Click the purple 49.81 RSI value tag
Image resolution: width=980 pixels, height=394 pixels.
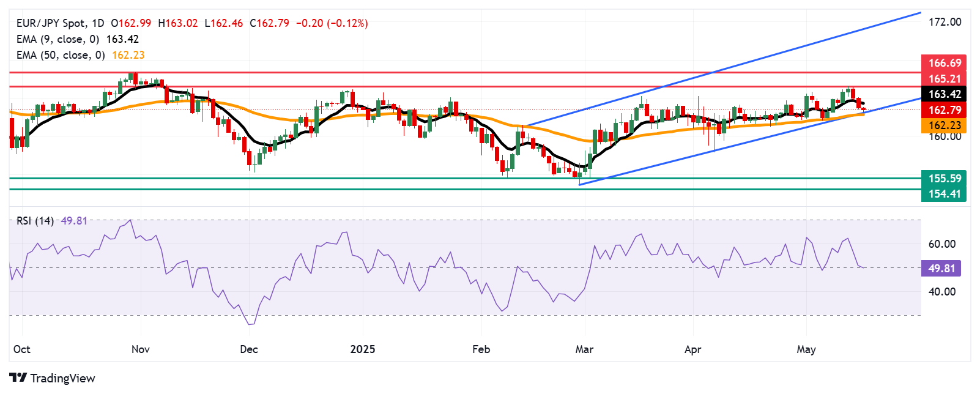941,268
